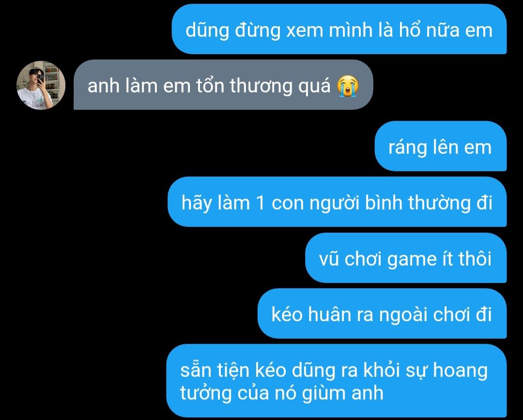Viewport: 523px width, 420px height.
Task: Tap the last two-line message starting 'sẵn tiện'
Action: [x=336, y=381]
